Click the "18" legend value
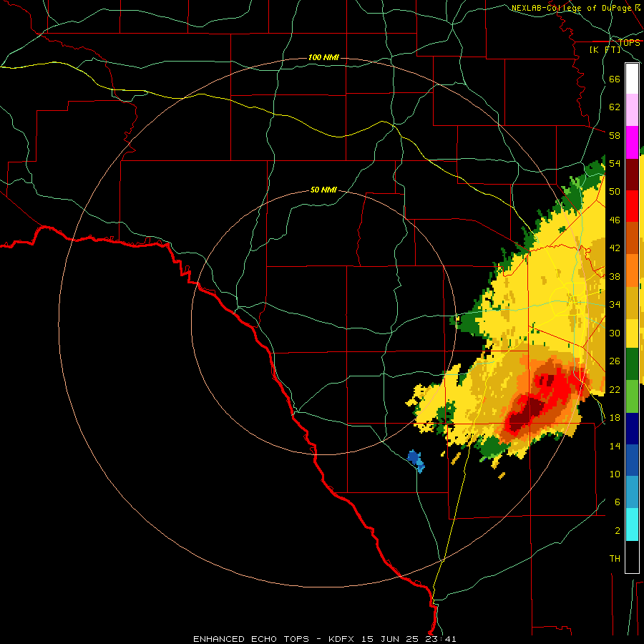644x644 pixels. [x=615, y=418]
